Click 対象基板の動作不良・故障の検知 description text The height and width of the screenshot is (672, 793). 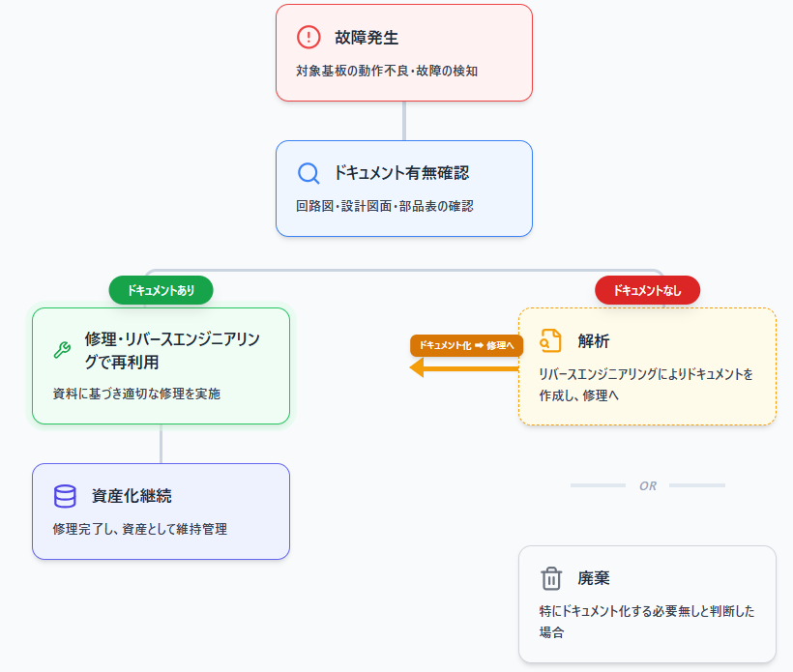point(387,72)
